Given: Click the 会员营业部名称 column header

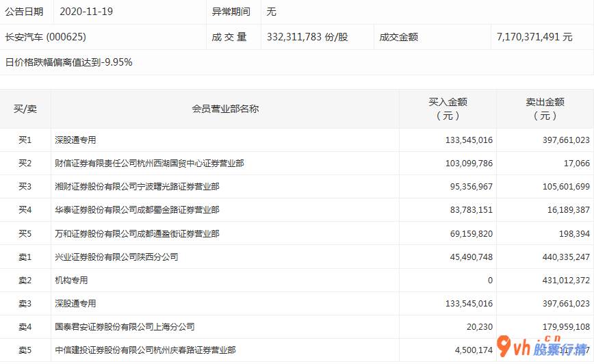Looking at the screenshot, I should (225, 109).
